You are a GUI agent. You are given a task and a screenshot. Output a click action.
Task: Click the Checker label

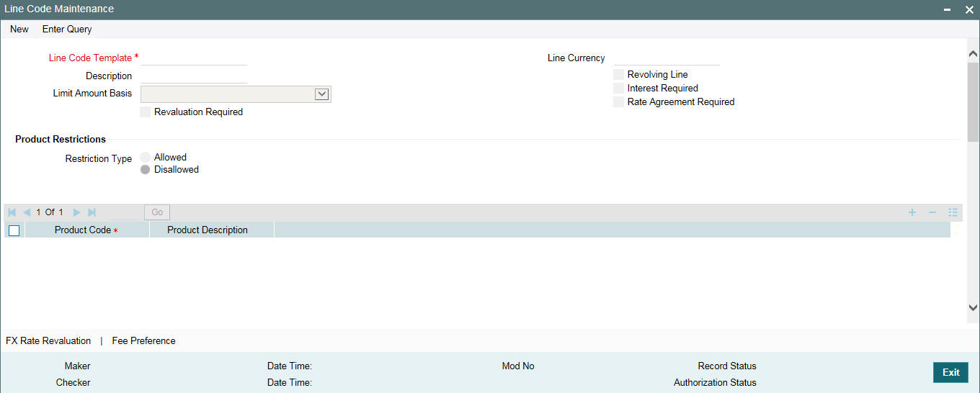73,382
